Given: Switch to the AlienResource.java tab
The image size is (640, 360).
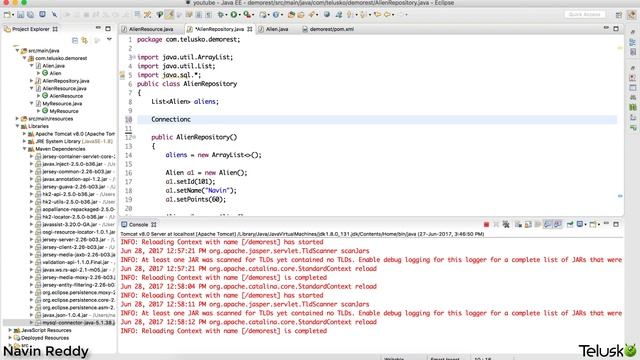Looking at the screenshot, I should [x=151, y=29].
